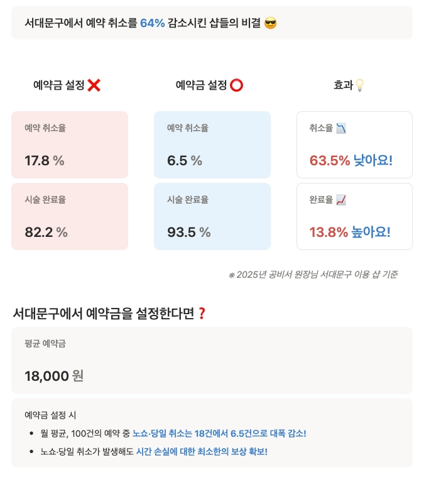Select the pink 82.2 % completion rate card
Screen dimensions: 424x504
[70, 217]
